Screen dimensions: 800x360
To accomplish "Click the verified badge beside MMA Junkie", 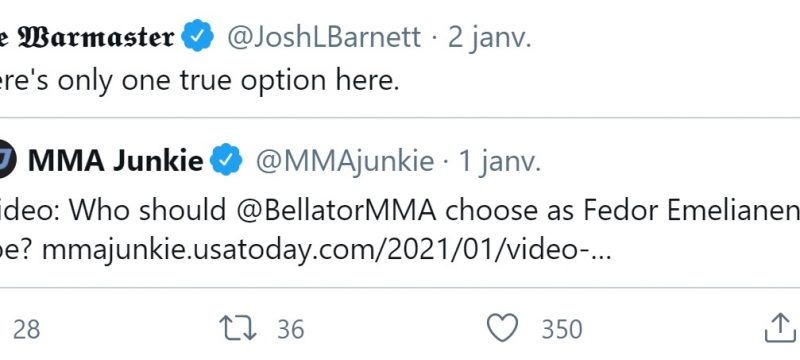I will point(227,160).
